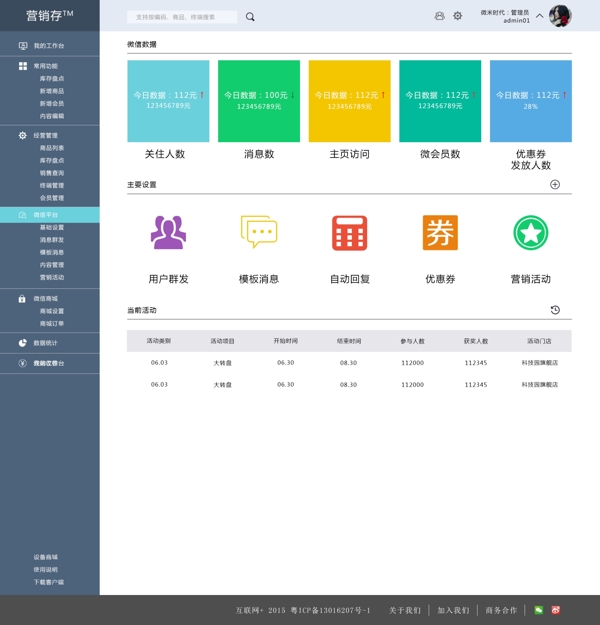
Task: Click the yellow 主页访问 data tile
Action: coord(350,101)
